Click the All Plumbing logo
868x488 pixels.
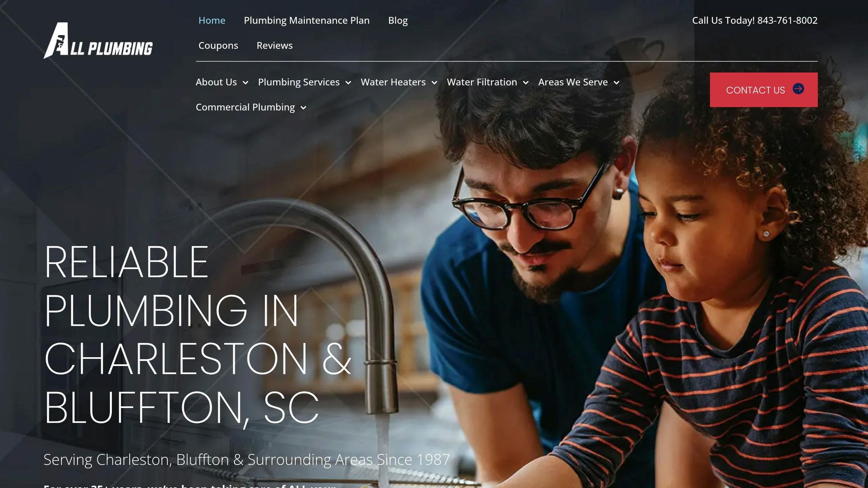98,41
